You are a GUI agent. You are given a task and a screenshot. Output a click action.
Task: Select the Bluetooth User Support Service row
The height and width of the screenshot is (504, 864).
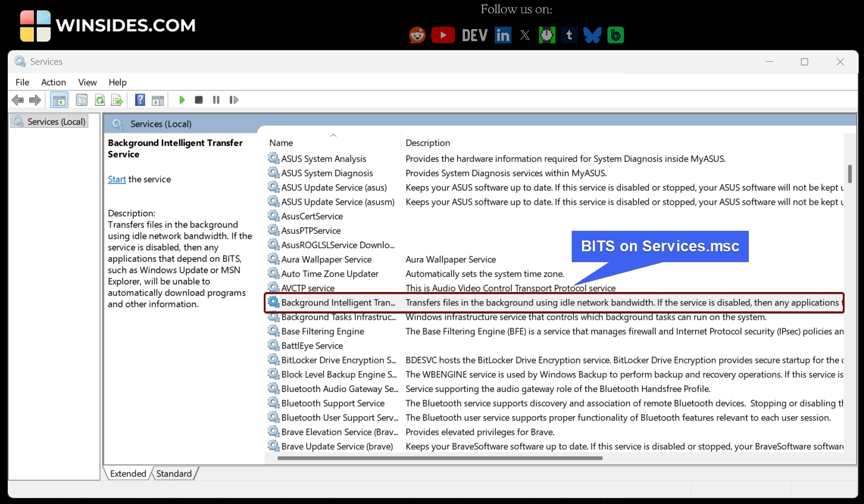point(554,417)
